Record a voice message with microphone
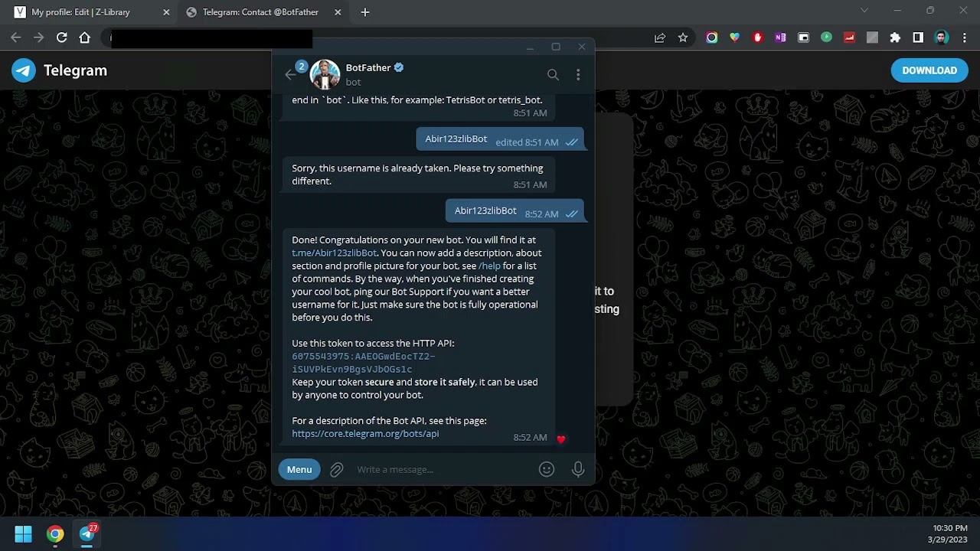This screenshot has height=551, width=980. pos(578,469)
